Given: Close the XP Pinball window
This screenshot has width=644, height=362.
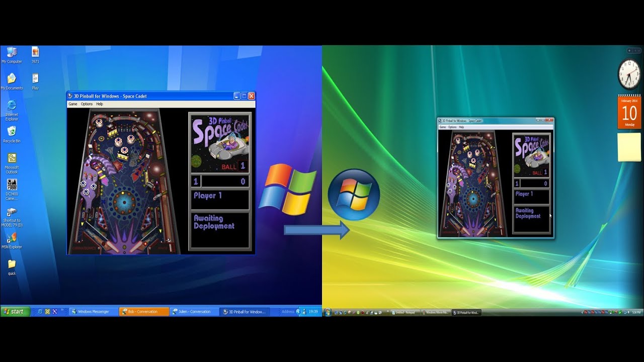Looking at the screenshot, I should pos(251,96).
